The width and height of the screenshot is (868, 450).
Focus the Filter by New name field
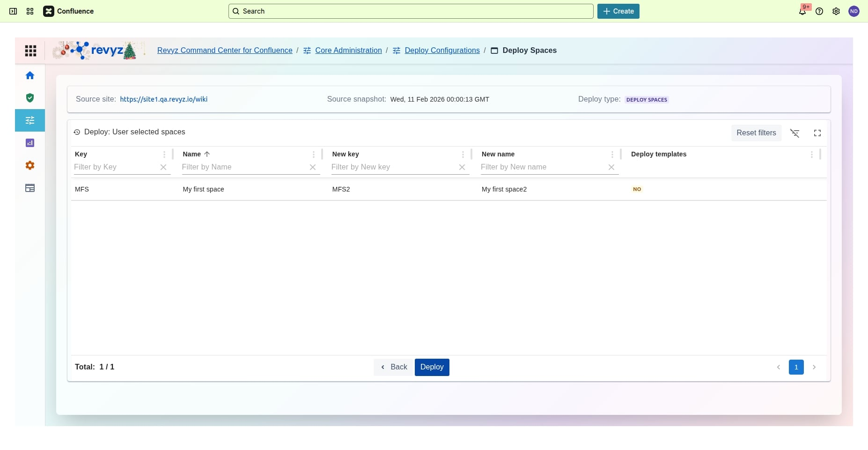pos(542,167)
